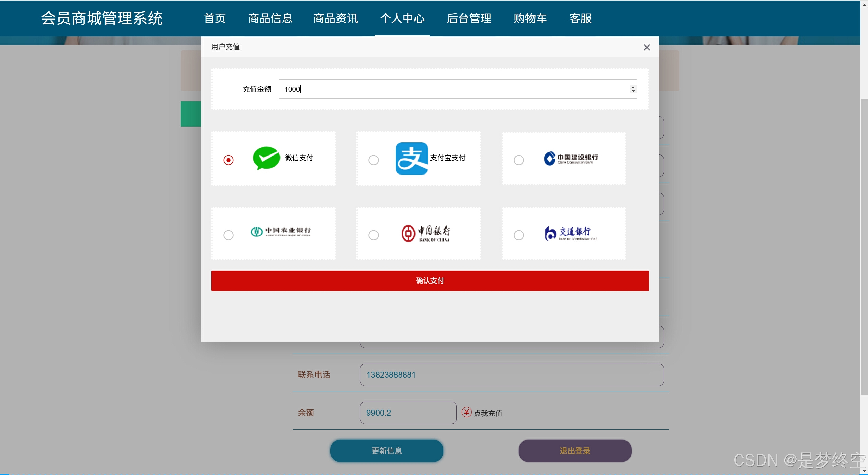Viewport: 868px width, 475px height.
Task: Click the WeChat Pay green logo
Action: coord(266,158)
